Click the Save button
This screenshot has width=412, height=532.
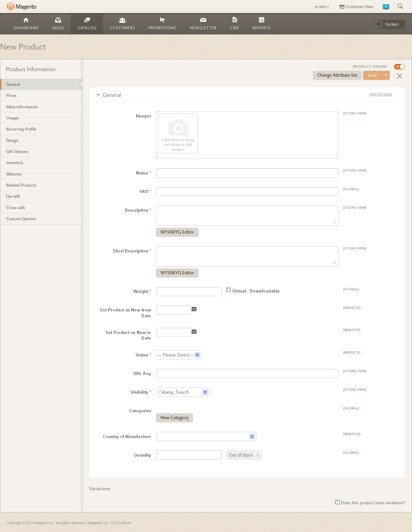372,75
